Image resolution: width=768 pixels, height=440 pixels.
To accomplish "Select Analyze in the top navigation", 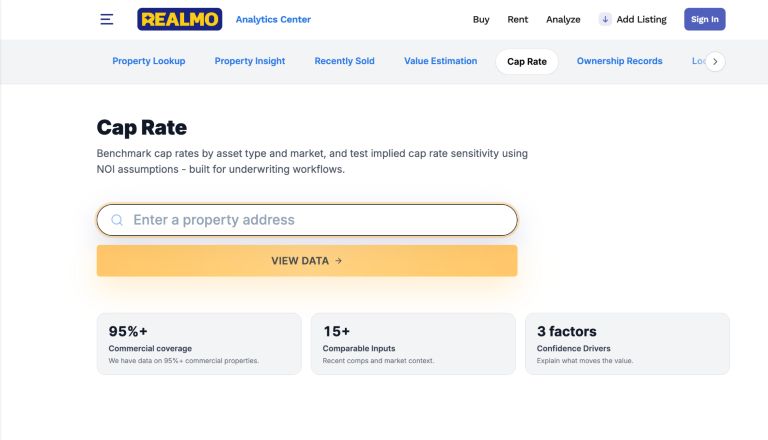I will click(x=563, y=19).
